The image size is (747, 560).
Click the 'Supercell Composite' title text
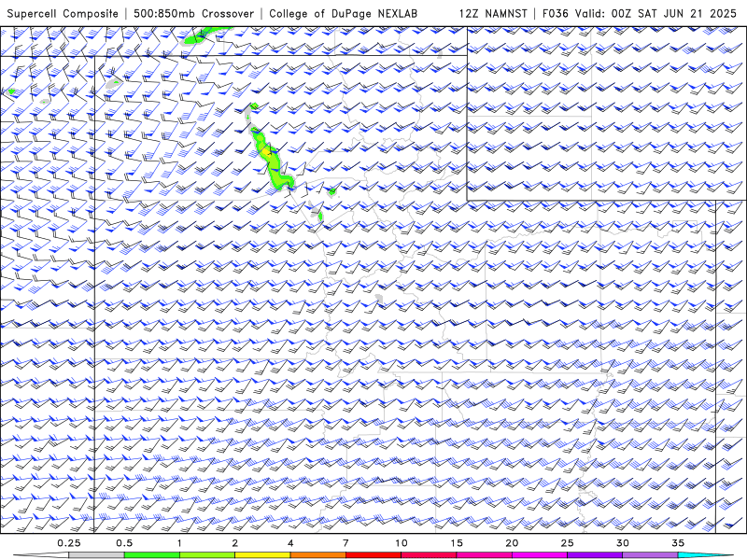(x=63, y=14)
